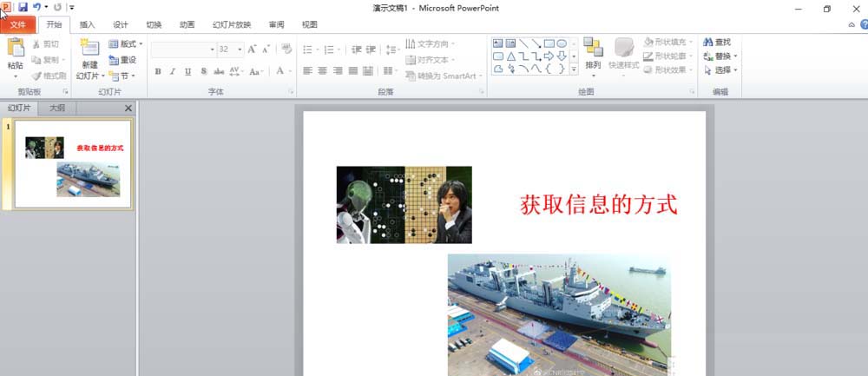Click the Redo icon in quick access toolbar
Viewport: 868px width, 376px height.
(57, 7)
